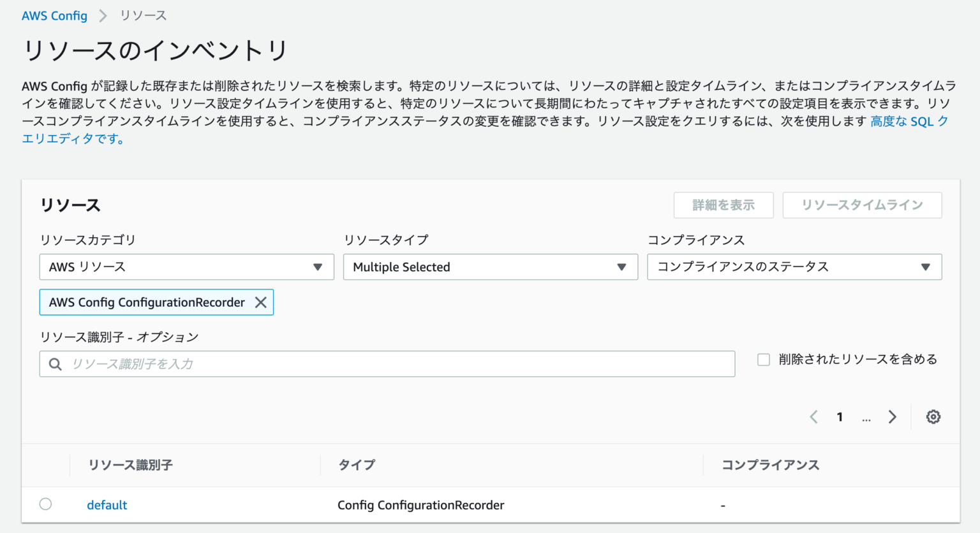Click the previous page arrow
The image size is (980, 533).
click(x=813, y=416)
